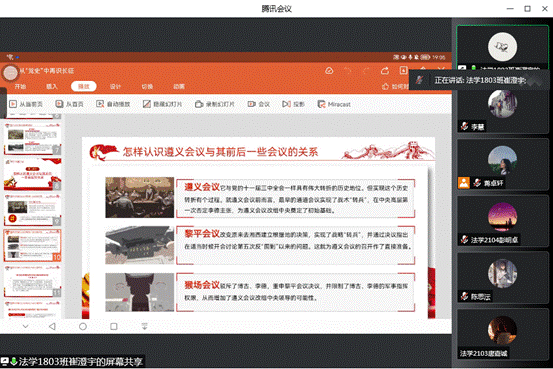Select slide thumbnail number 9
This screenshot has height=369, width=553.
(x=32, y=210)
